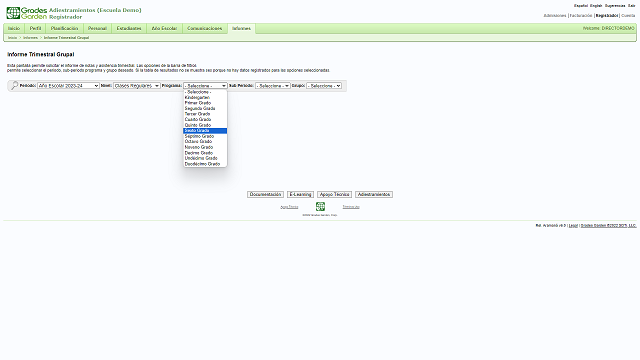The height and width of the screenshot is (360, 640).
Task: Select Undécimo Grado from the list
Action: coord(205,158)
